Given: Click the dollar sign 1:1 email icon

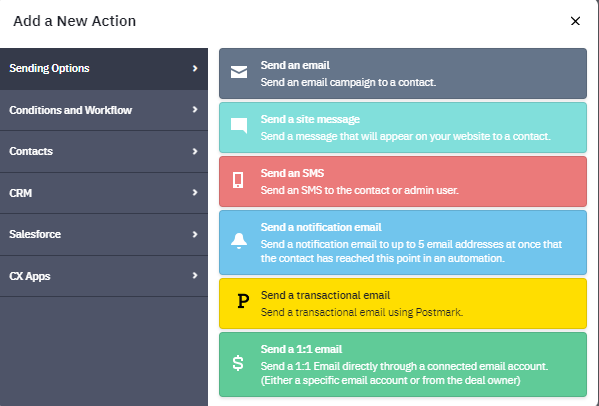Looking at the screenshot, I should tap(238, 363).
